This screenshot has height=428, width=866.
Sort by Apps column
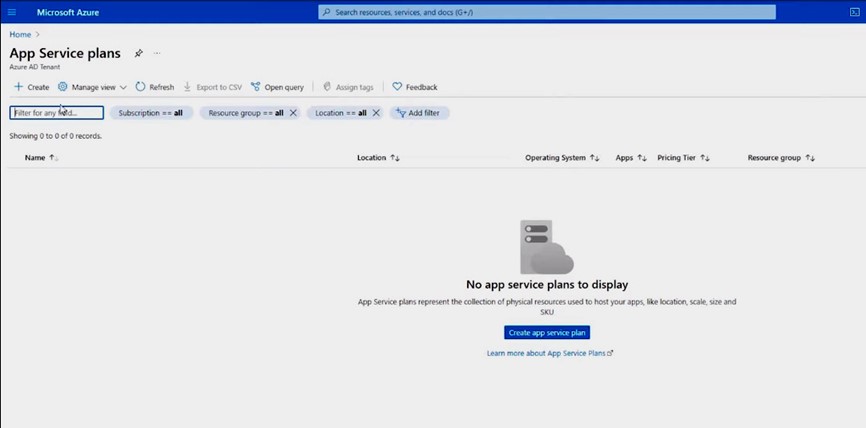[x=631, y=158]
